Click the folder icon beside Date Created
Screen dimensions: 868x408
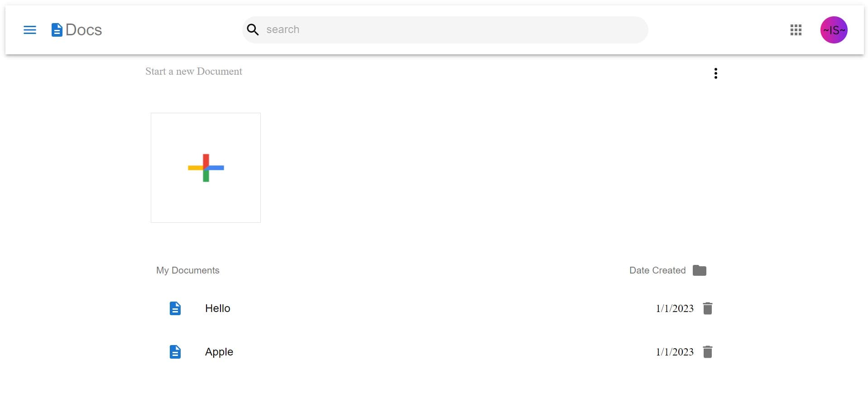click(699, 270)
